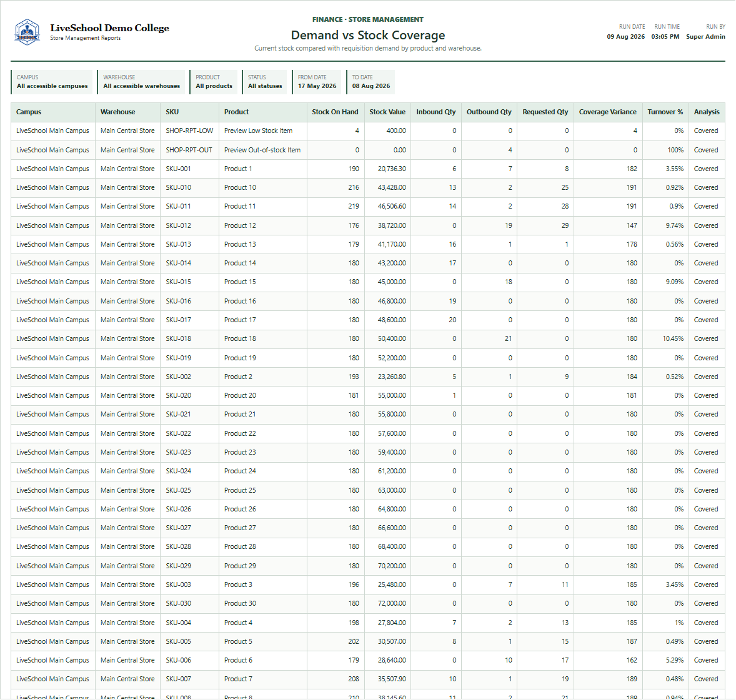Click the Store Management Reports subtitle

pos(86,39)
